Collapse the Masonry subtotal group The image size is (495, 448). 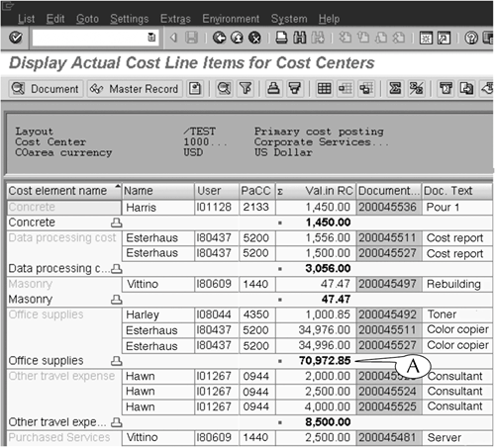click(116, 300)
